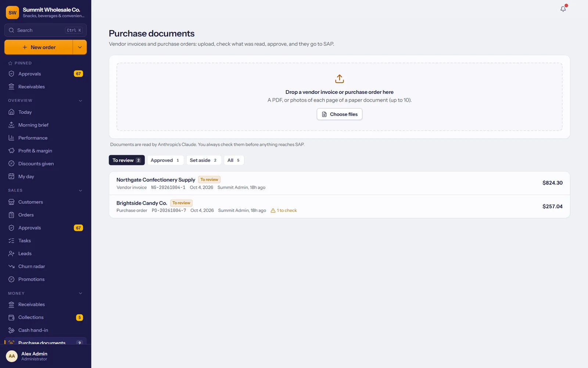
Task: Click the Morning brief icon
Action: coord(11,125)
